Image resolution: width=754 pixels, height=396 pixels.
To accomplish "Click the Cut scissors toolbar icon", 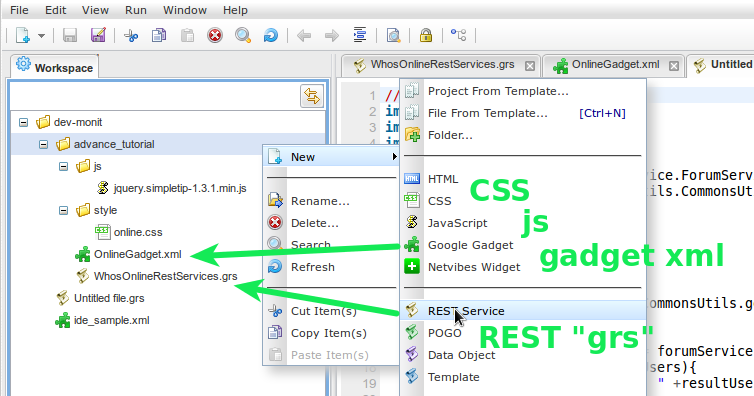I will pyautogui.click(x=131, y=36).
